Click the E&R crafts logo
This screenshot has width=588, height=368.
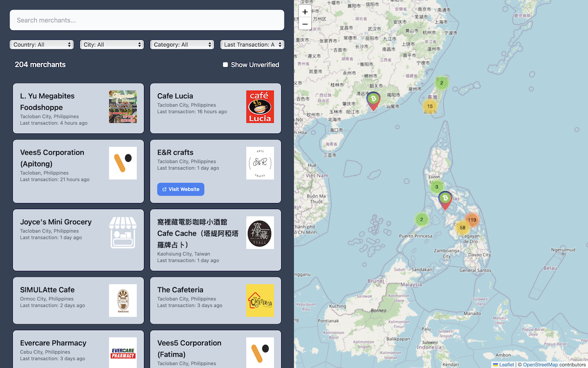click(x=260, y=163)
